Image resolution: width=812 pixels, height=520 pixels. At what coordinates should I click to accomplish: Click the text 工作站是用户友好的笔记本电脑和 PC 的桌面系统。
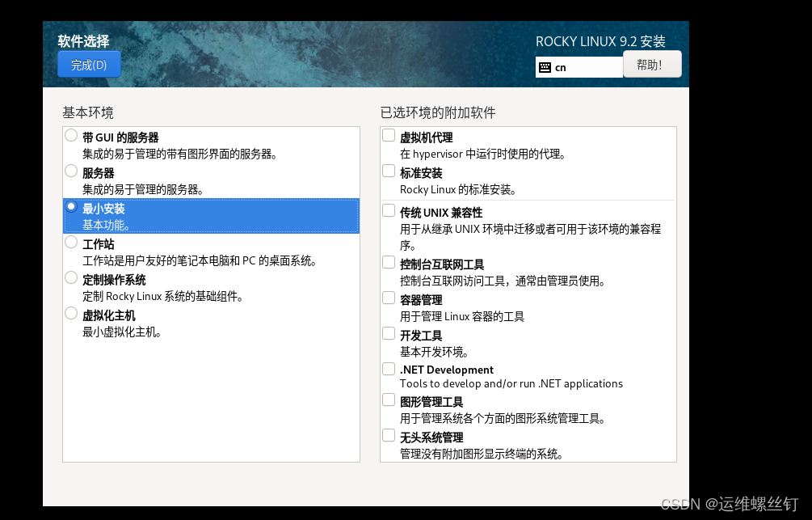200,260
